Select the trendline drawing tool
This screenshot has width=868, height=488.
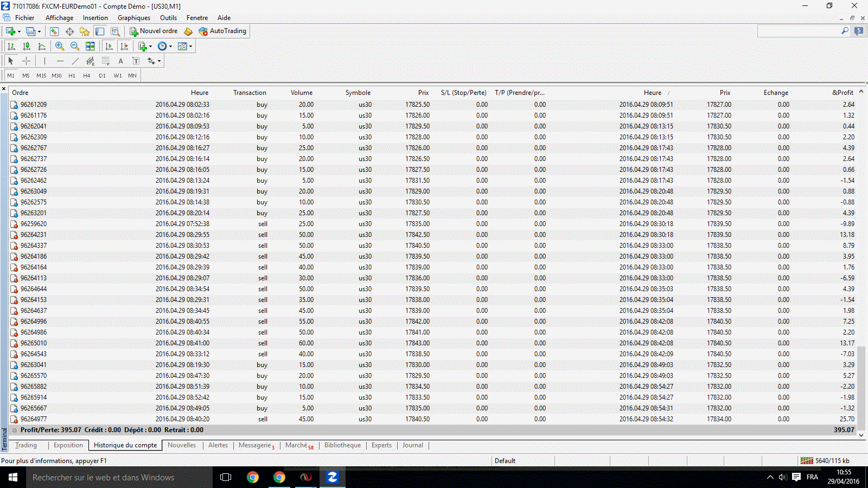coord(75,61)
